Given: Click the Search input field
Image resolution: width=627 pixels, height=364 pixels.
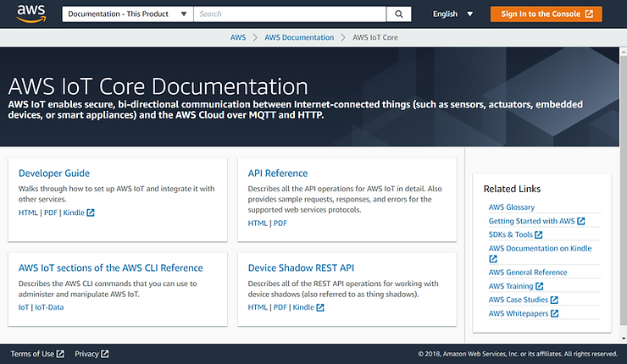Looking at the screenshot, I should (x=290, y=14).
